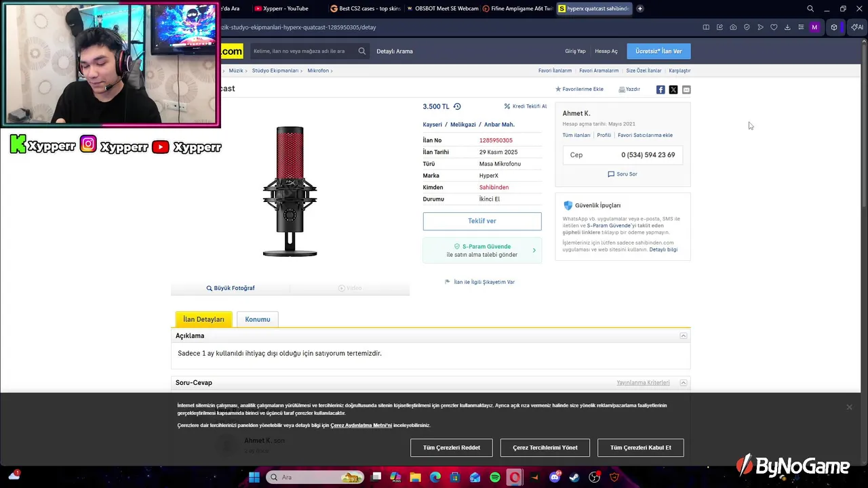This screenshot has height=488, width=868.
Task: Open a new browser tab with plus
Action: pos(640,9)
